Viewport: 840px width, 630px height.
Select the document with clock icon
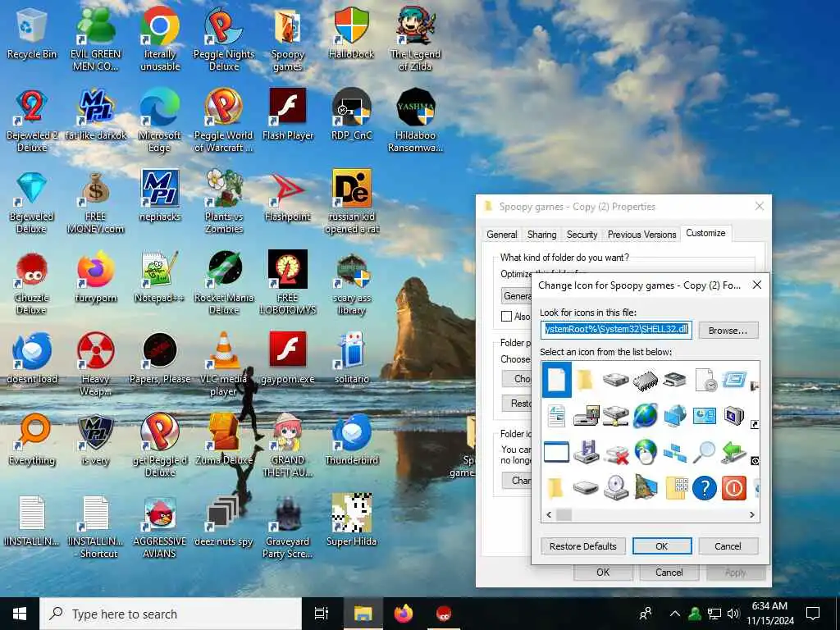[705, 381]
